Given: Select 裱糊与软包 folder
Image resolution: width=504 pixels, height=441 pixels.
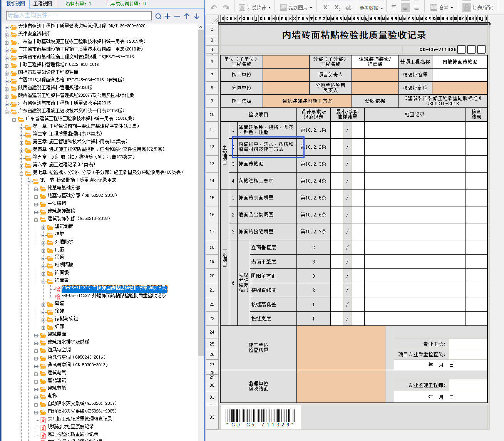Looking at the screenshot, I should pos(66,319).
